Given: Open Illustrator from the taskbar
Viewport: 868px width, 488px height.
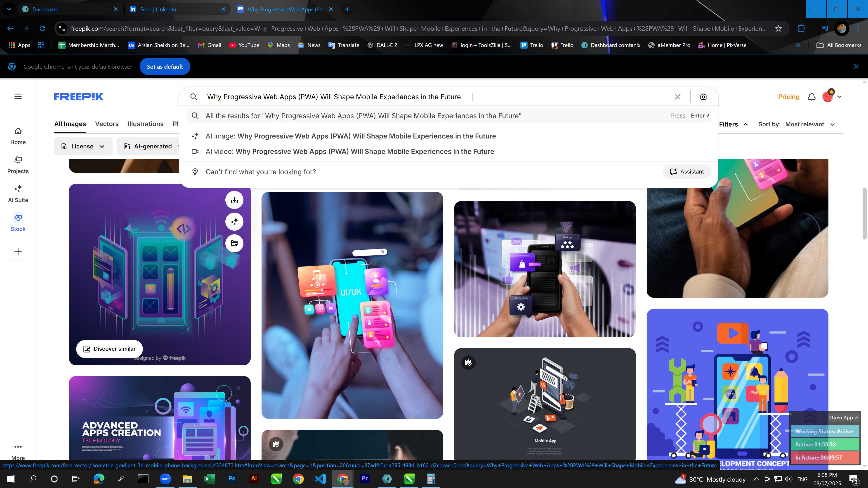Looking at the screenshot, I should tap(254, 479).
